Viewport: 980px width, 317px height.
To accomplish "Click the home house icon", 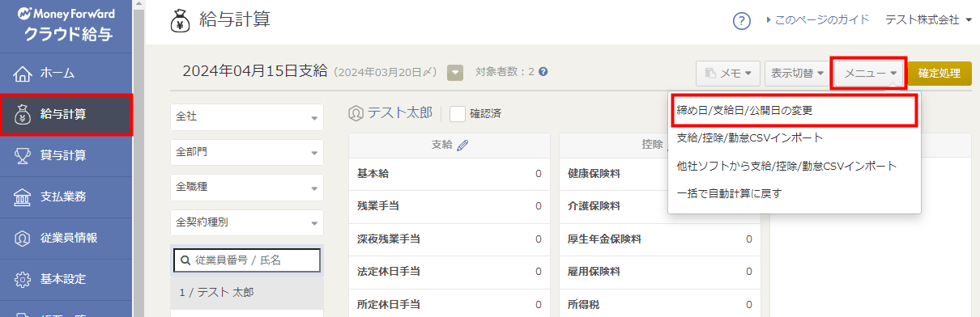I will pos(23,74).
